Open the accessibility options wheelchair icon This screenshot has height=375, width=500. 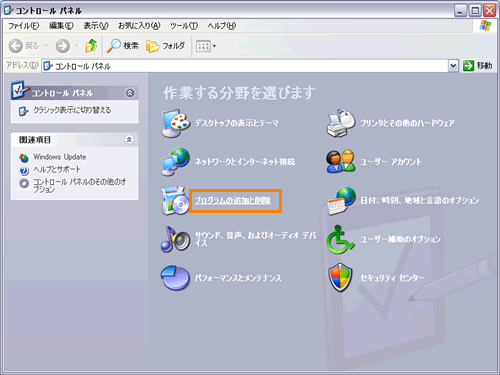pos(340,239)
